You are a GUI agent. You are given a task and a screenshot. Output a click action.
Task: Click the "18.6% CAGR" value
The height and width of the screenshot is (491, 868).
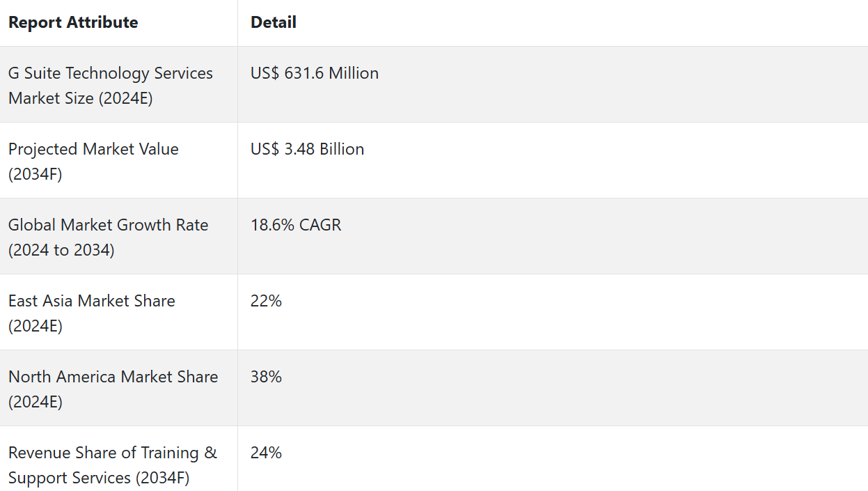coord(296,225)
